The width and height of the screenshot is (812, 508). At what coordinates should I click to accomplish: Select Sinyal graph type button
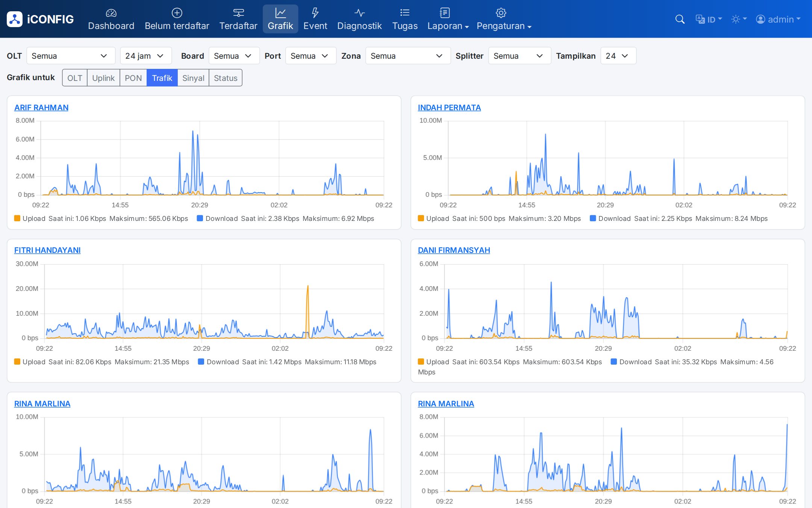(x=193, y=78)
